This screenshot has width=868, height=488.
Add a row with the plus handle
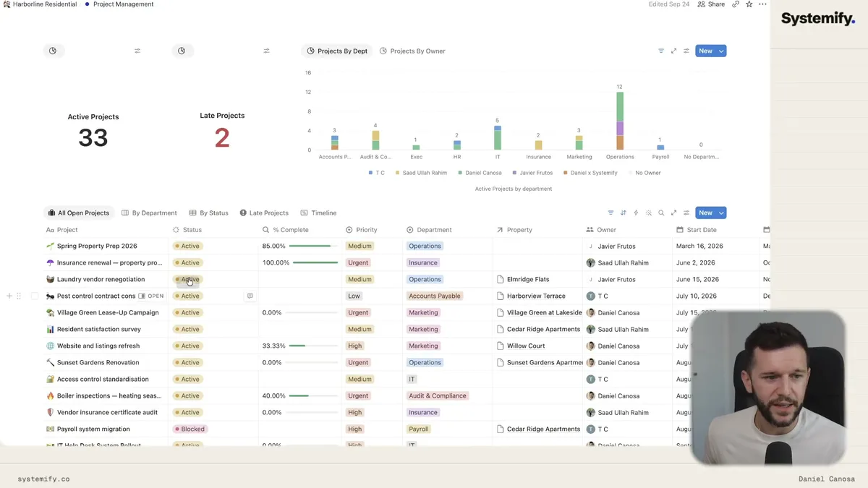point(9,296)
